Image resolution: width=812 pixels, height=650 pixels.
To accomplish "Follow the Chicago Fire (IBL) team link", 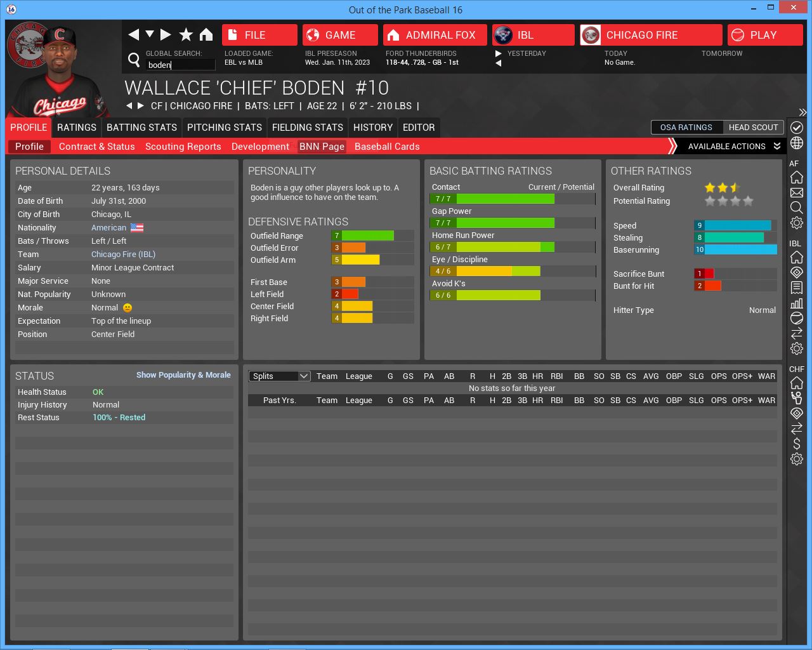I will 123,255.
